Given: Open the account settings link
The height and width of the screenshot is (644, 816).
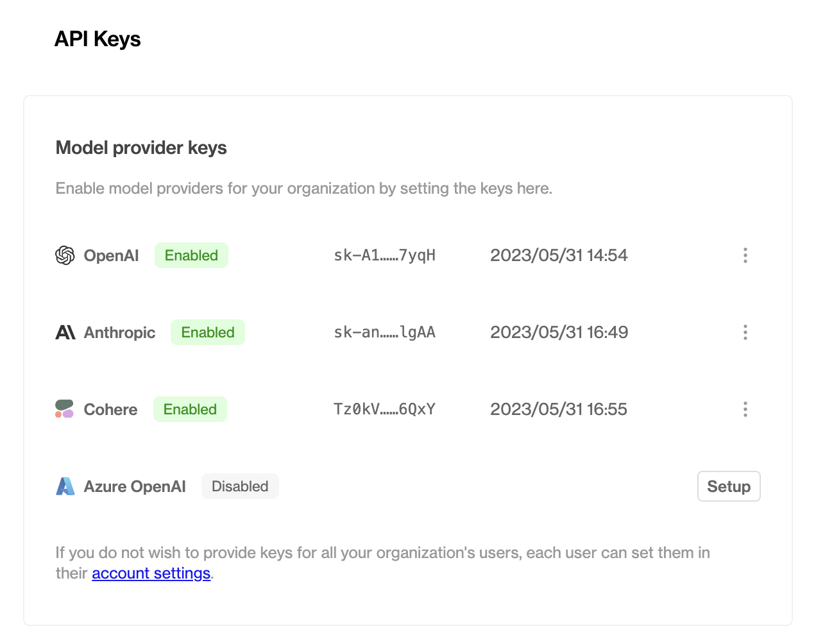Looking at the screenshot, I should pos(151,573).
